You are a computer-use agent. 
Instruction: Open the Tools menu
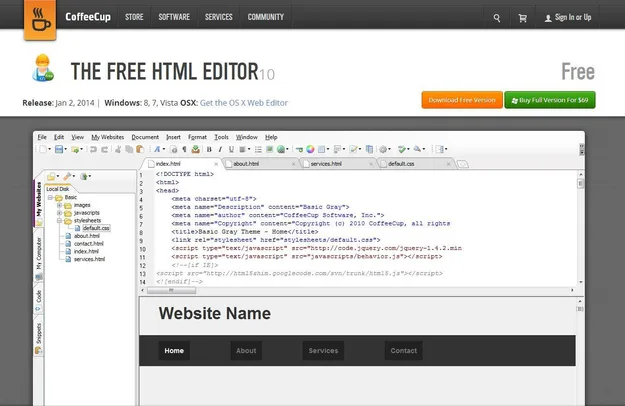point(221,137)
